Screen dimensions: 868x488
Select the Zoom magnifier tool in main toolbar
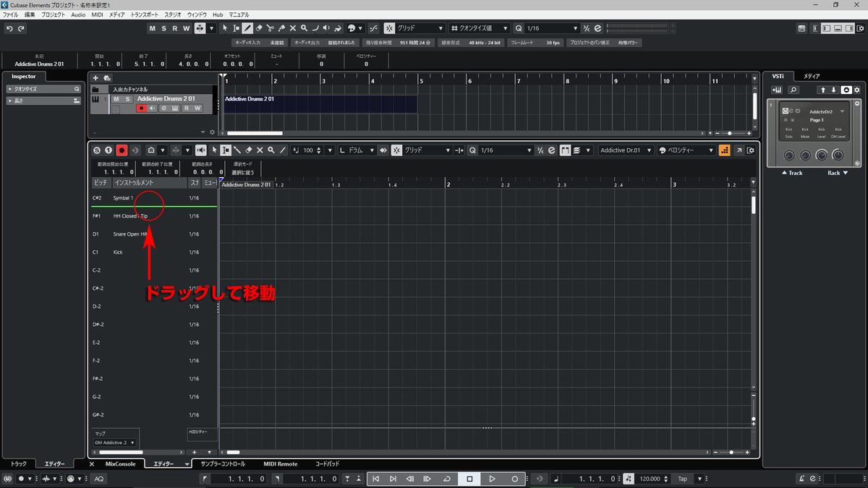tap(305, 28)
